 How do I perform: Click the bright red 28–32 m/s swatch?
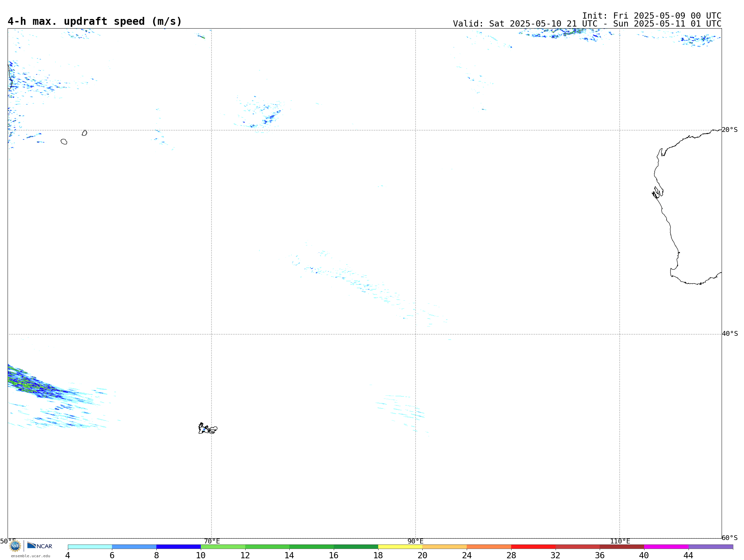[534, 547]
